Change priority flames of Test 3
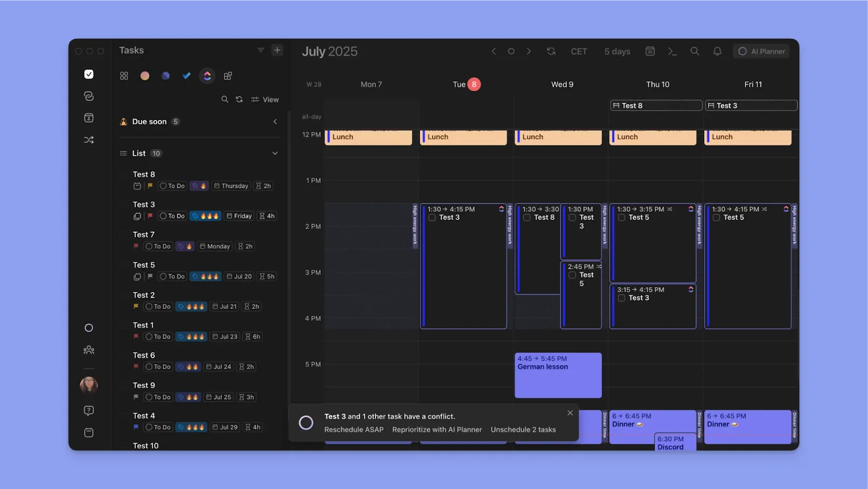Image resolution: width=868 pixels, height=489 pixels. click(206, 216)
